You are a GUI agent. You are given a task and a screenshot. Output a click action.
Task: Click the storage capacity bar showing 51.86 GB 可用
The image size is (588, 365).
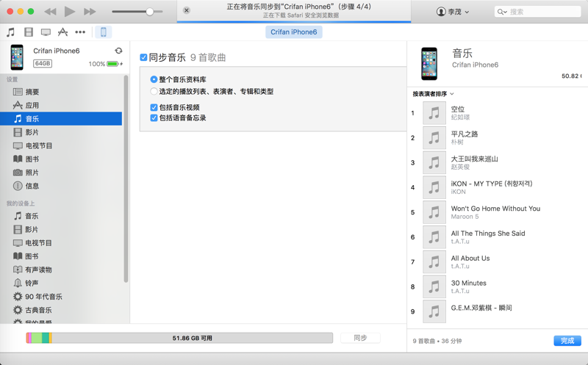pos(179,338)
